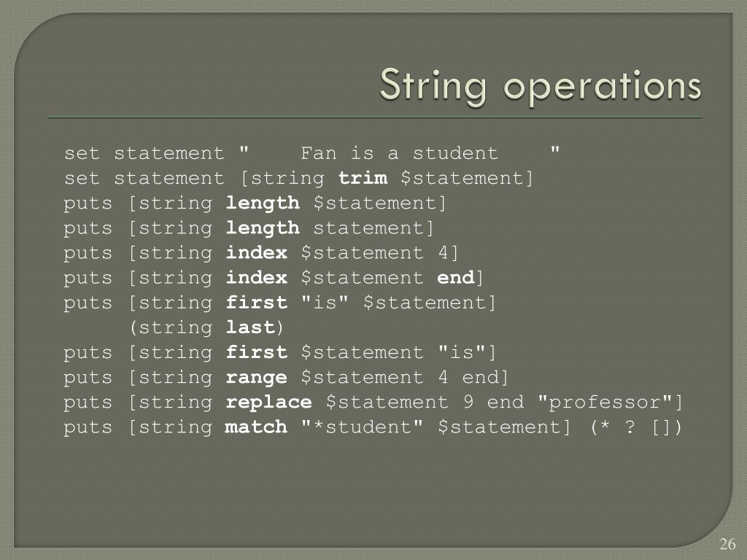
Task: Click the text Fan is a student
Action: point(399,153)
